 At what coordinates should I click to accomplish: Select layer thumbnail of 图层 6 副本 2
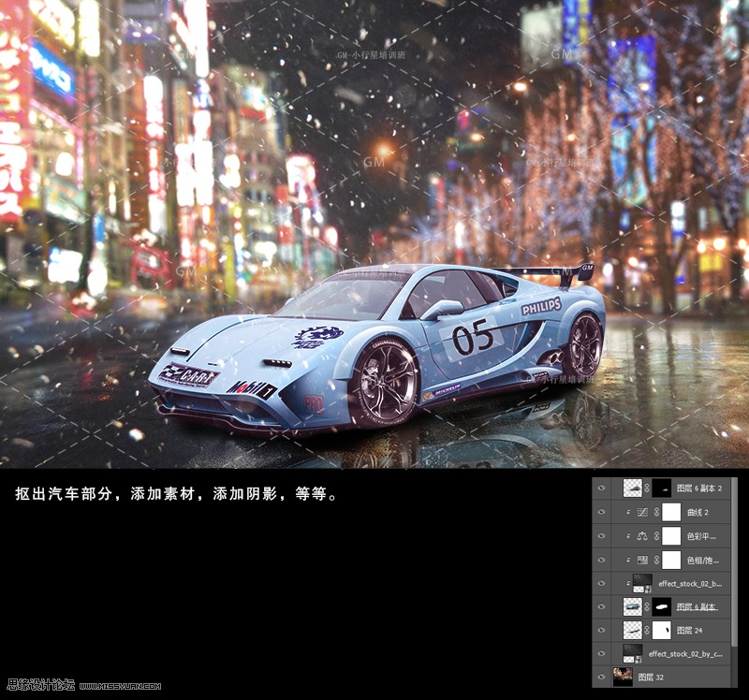click(x=633, y=488)
